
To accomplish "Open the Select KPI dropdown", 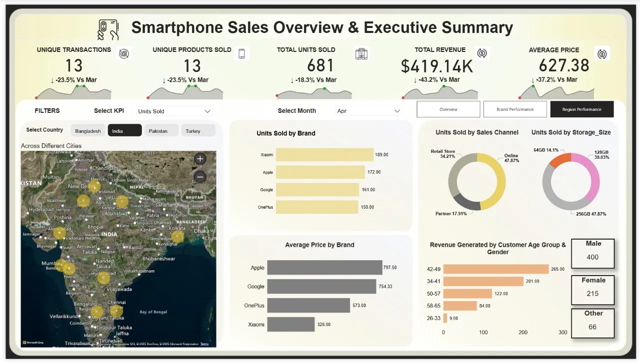I will (174, 111).
